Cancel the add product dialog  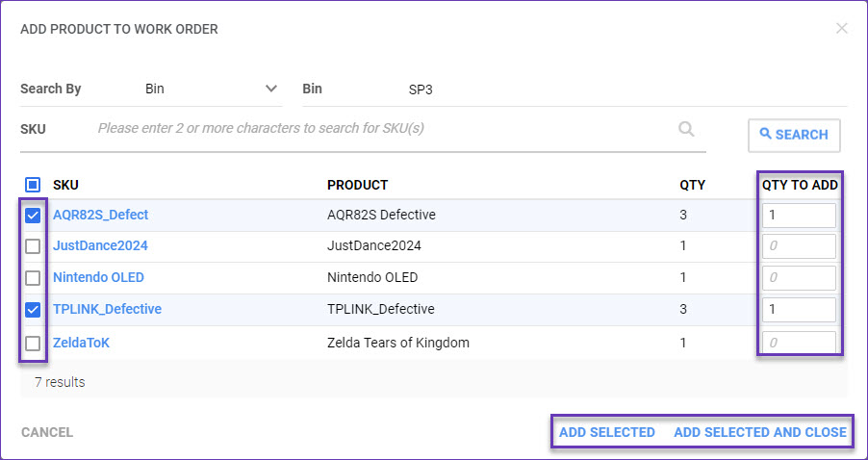click(x=47, y=432)
